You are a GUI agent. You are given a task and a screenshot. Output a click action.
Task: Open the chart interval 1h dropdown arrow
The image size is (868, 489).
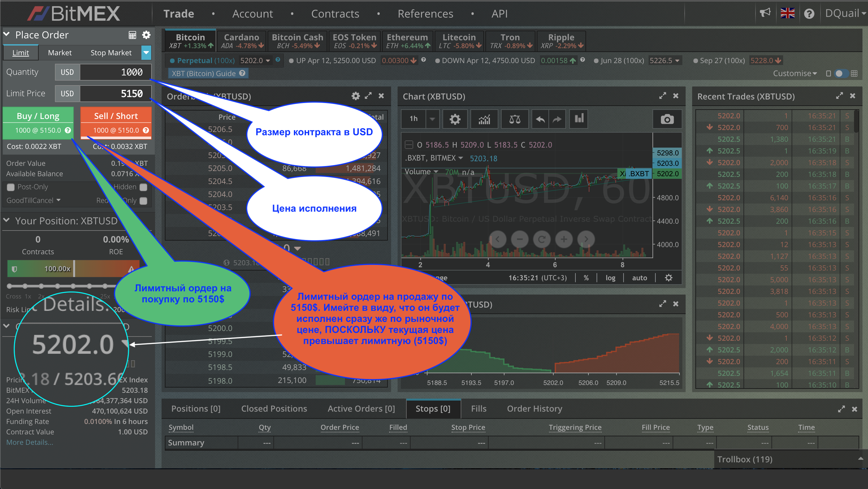432,119
